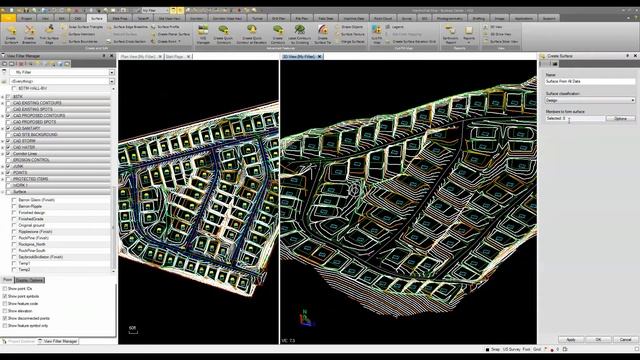
Task: Click the Reports ribbon icon
Action: pos(469,34)
